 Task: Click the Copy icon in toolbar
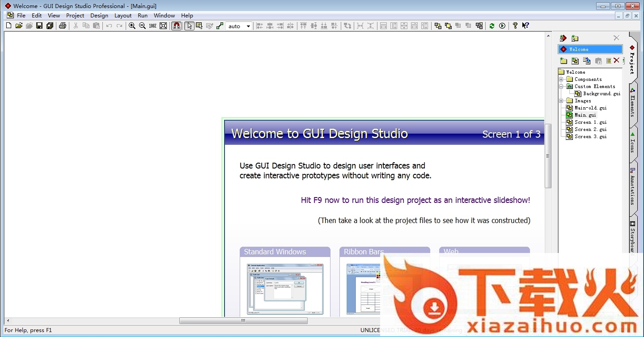(86, 26)
